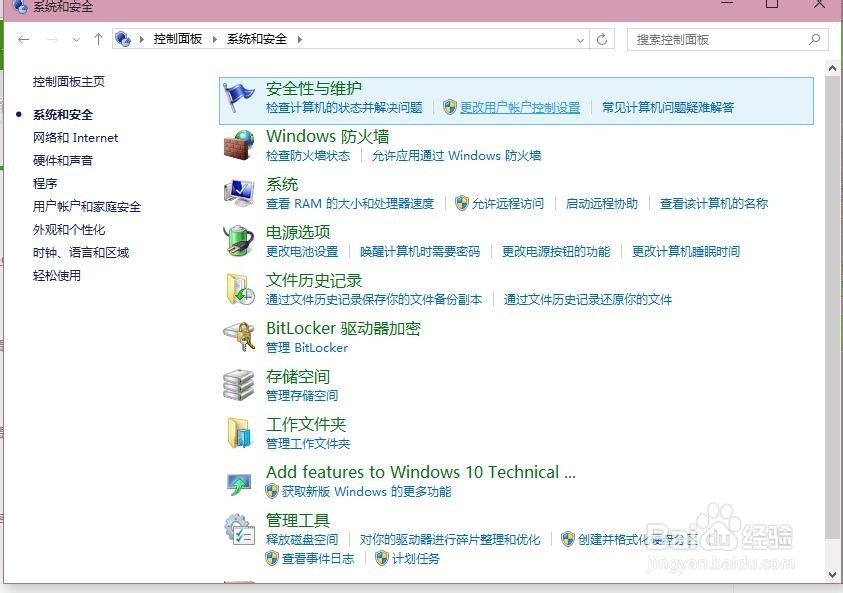Select 硬件和声音 in sidebar
Image resolution: width=843 pixels, height=593 pixels.
click(63, 160)
